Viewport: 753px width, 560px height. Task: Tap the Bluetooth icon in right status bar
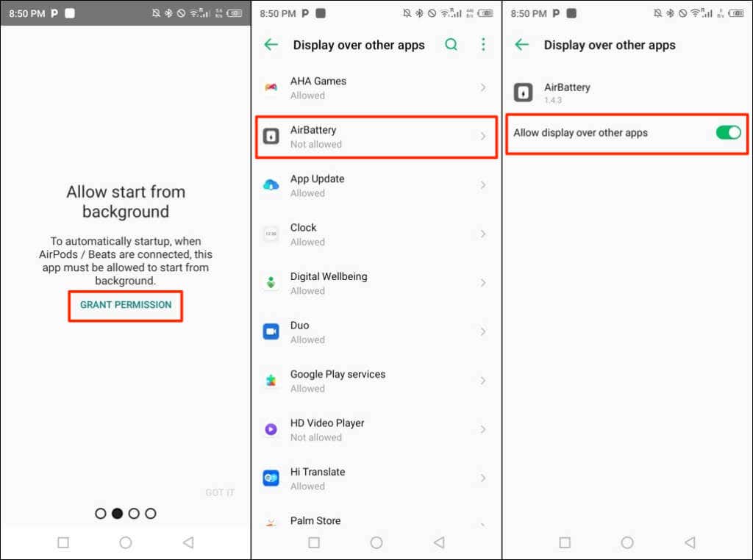[671, 13]
